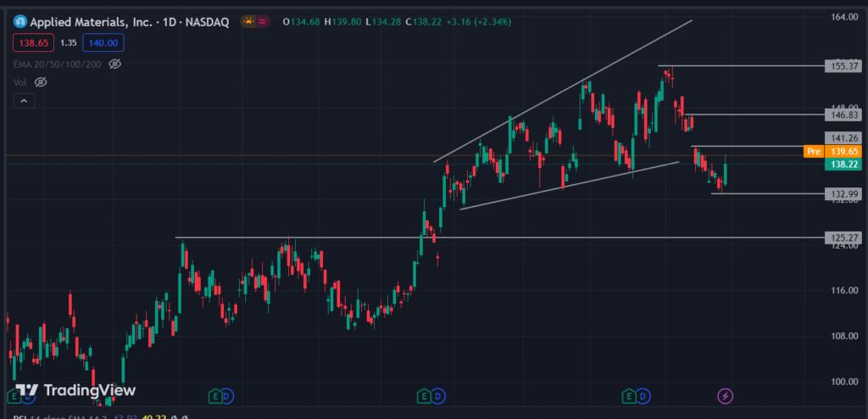Click the 155.37 price label on the axis
Screen dimensions: 868x419
[843, 66]
